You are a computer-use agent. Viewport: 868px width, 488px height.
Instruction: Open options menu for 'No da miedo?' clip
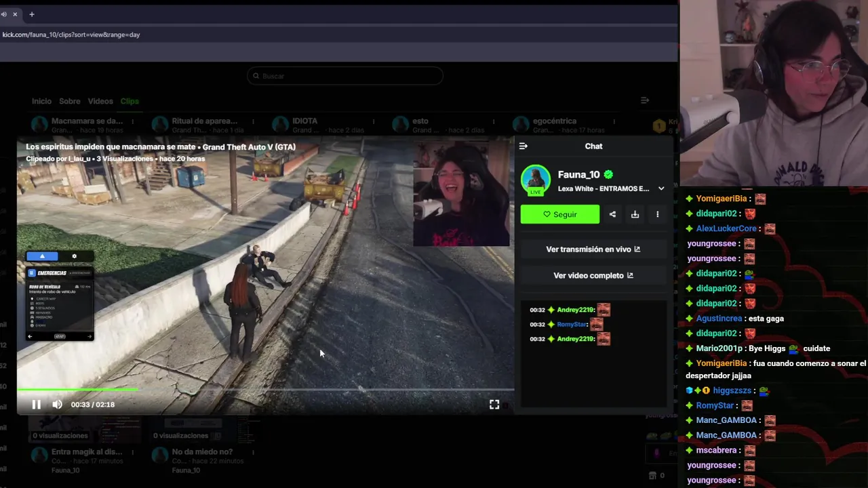(253, 452)
